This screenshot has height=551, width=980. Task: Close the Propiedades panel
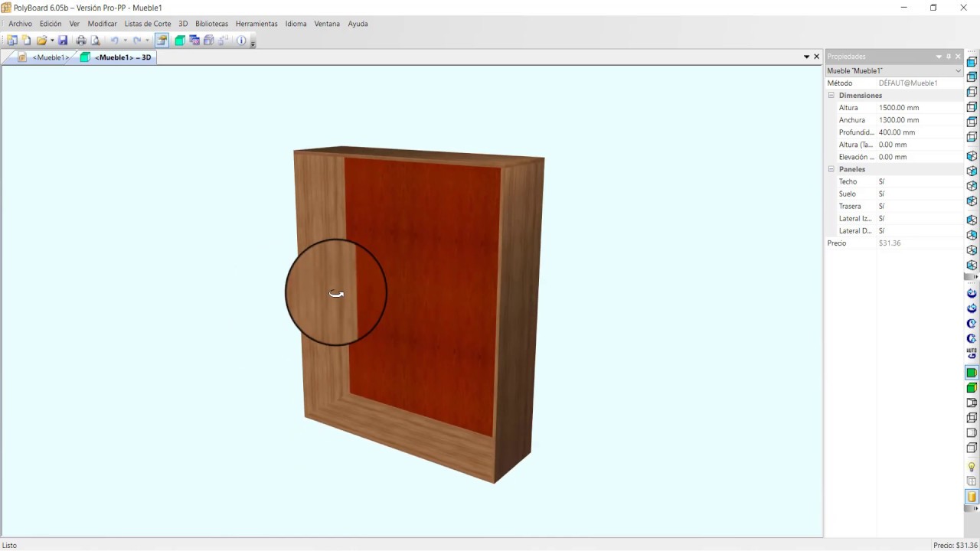[958, 57]
